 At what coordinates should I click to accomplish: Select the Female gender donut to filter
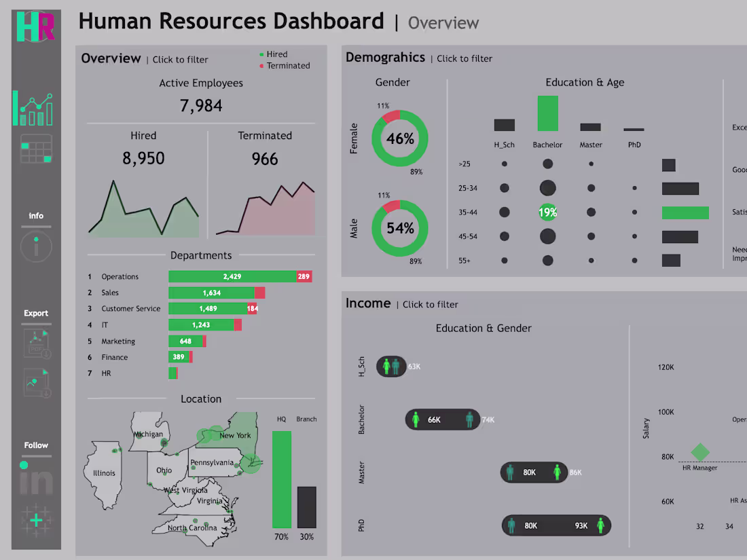pyautogui.click(x=400, y=138)
